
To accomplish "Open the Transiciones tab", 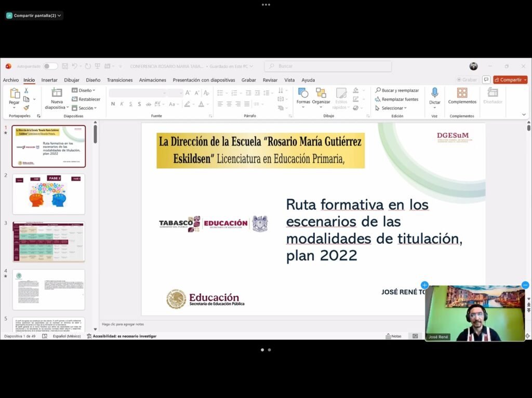I will (119, 80).
